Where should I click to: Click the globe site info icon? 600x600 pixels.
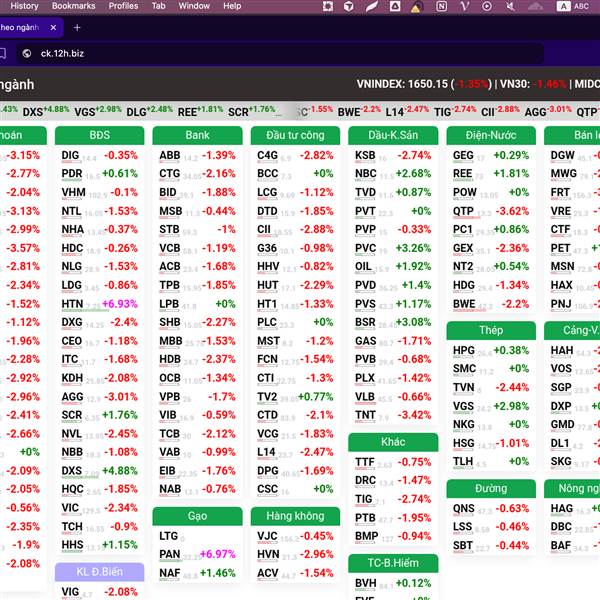pos(26,54)
